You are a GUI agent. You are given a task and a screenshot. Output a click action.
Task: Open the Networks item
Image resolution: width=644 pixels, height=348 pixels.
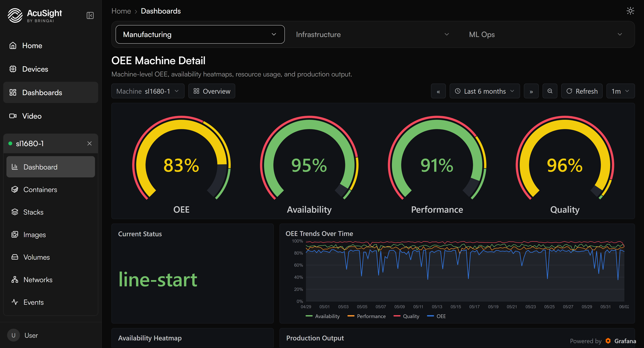(51, 279)
